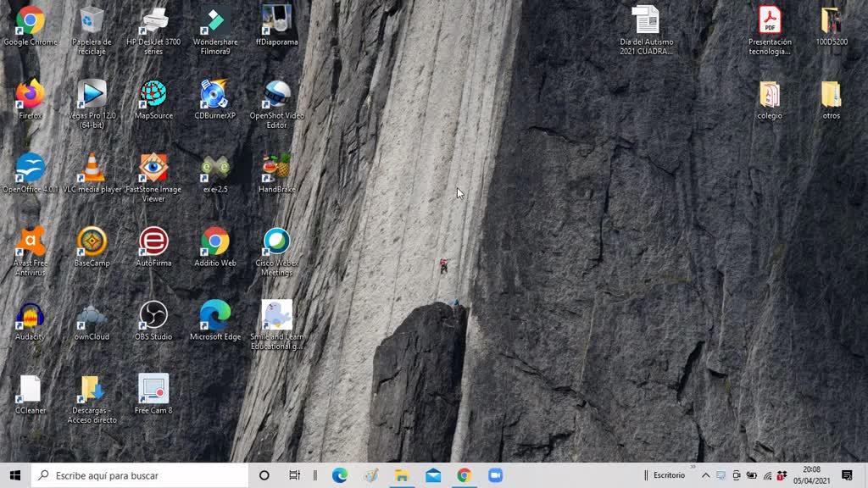Open Cortana from the taskbar circle

coord(264,475)
